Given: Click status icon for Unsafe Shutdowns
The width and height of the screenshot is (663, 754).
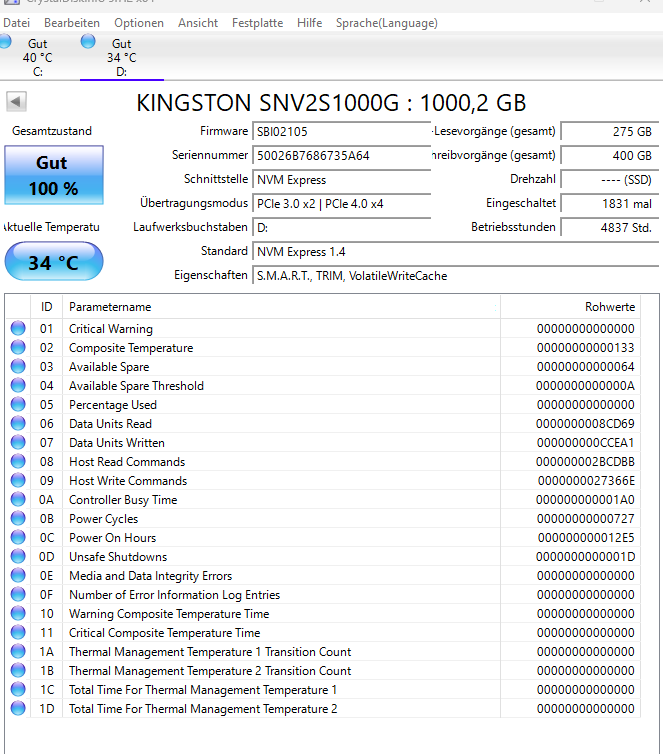Looking at the screenshot, I should [18, 556].
